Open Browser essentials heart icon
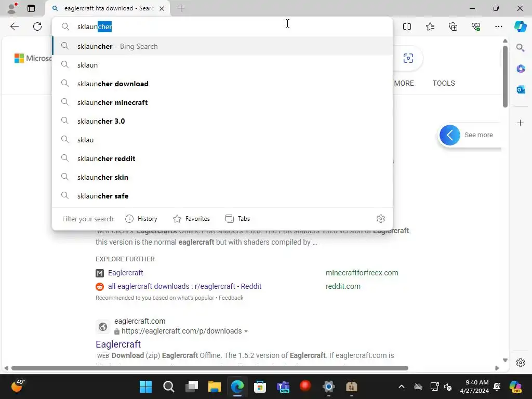Viewport: 532px width, 399px height. point(476,26)
